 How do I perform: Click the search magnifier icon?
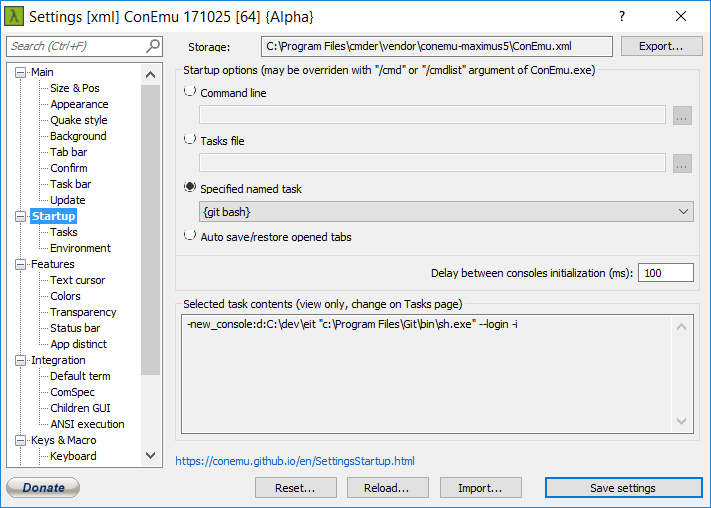tap(153, 46)
